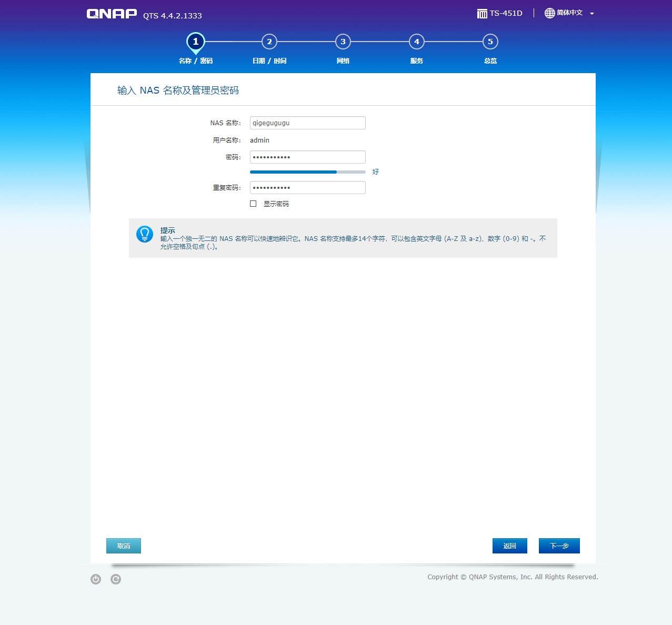Click the Copyright QNAP Systems text

(x=513, y=577)
